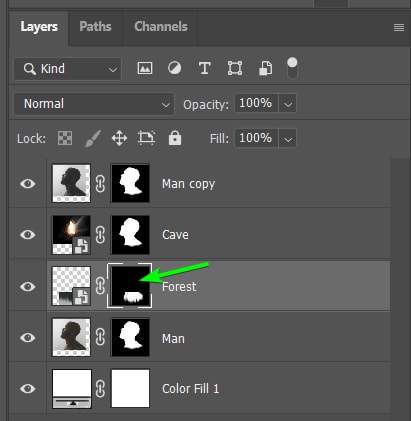
Task: Filter for shape layers icon
Action: 235,68
